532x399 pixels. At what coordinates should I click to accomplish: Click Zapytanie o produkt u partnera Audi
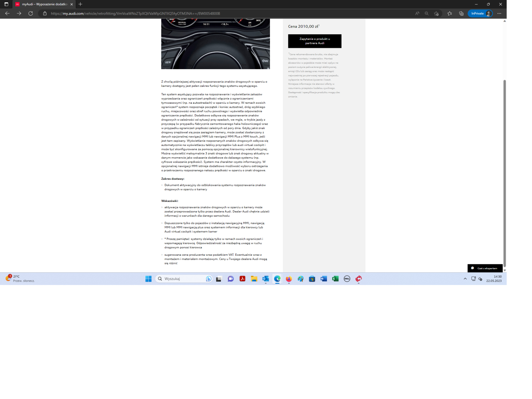tap(315, 41)
